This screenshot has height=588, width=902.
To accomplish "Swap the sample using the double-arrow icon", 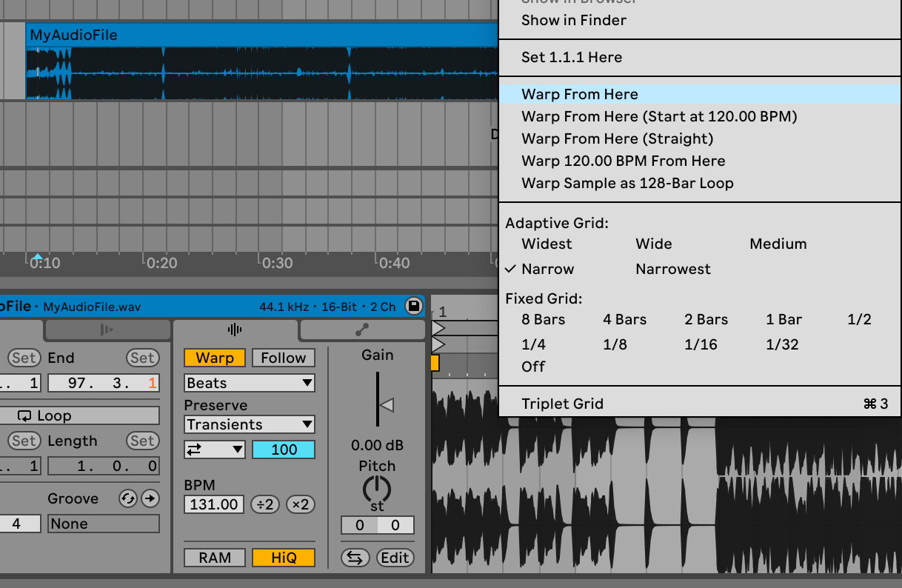I will pos(355,558).
